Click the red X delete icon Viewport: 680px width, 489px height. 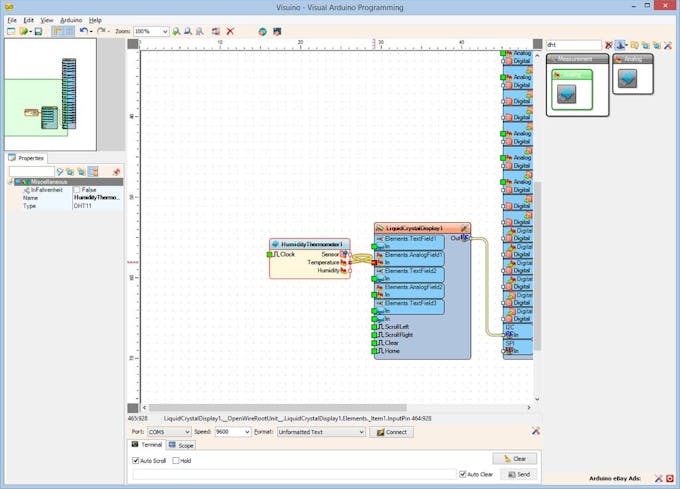(230, 32)
